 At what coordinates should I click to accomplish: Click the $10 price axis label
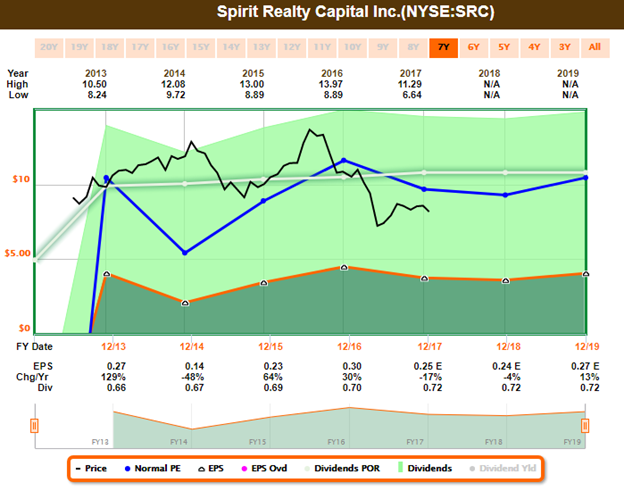click(x=21, y=179)
